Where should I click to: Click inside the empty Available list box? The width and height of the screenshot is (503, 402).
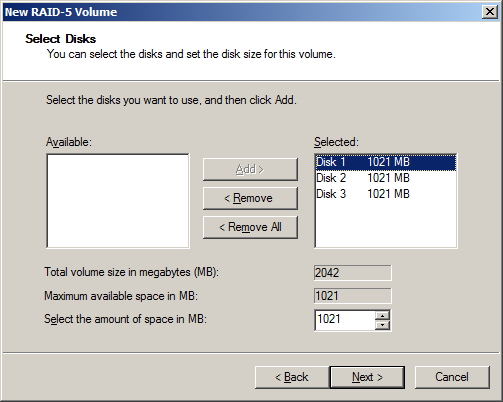click(x=118, y=201)
